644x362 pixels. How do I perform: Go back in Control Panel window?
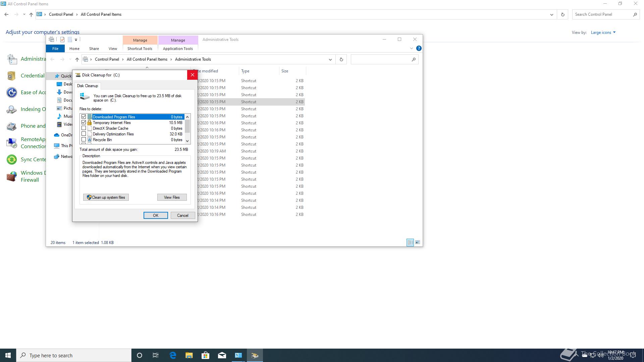click(6, 14)
